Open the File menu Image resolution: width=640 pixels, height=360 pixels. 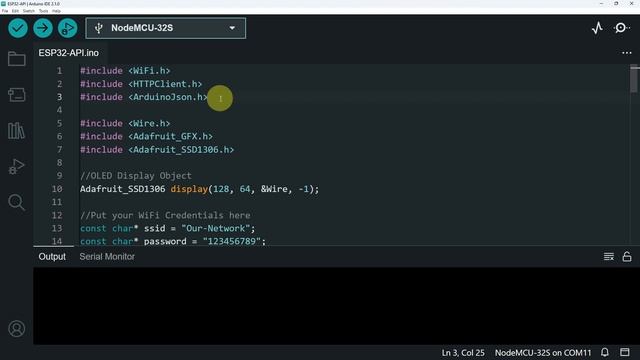click(x=5, y=11)
